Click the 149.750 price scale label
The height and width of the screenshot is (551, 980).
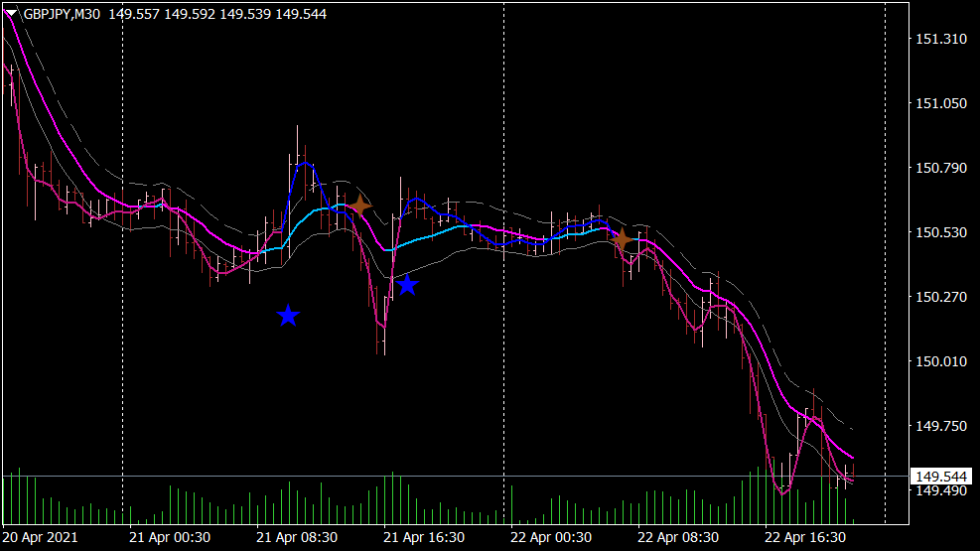tap(940, 426)
